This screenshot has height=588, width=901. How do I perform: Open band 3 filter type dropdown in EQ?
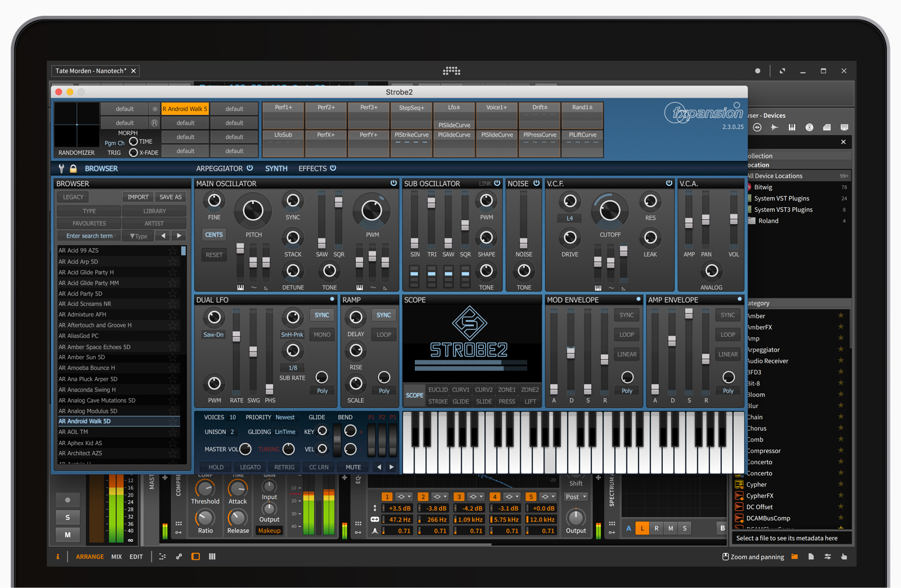(x=476, y=497)
